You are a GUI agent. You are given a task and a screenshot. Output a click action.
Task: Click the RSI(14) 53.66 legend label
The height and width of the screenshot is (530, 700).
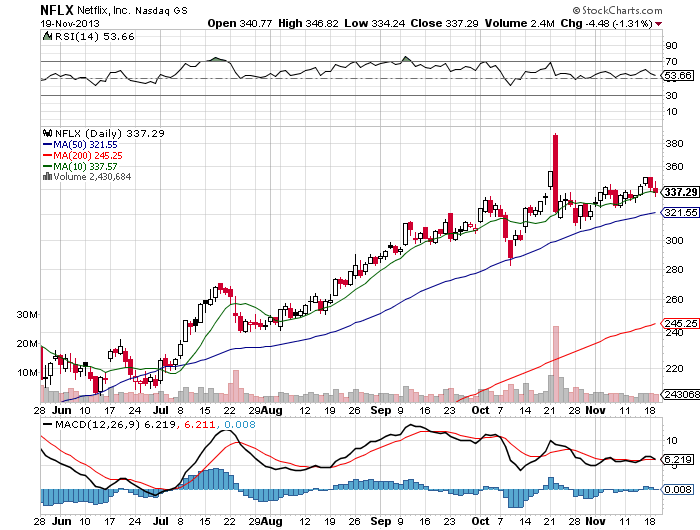[x=95, y=36]
